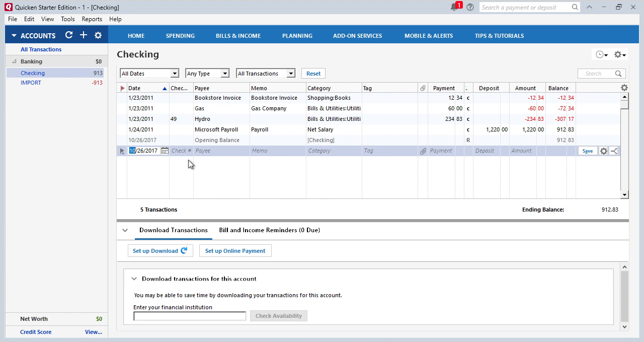Refresh accounts with the update icon
Screen dimensions: 644x342
(x=69, y=35)
